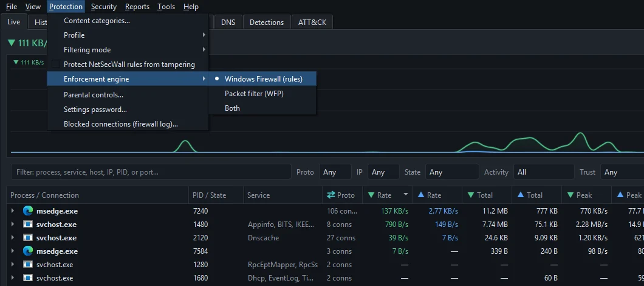Screen dimensions: 644x286
Task: Close the open Protection menu
Action: [66, 7]
